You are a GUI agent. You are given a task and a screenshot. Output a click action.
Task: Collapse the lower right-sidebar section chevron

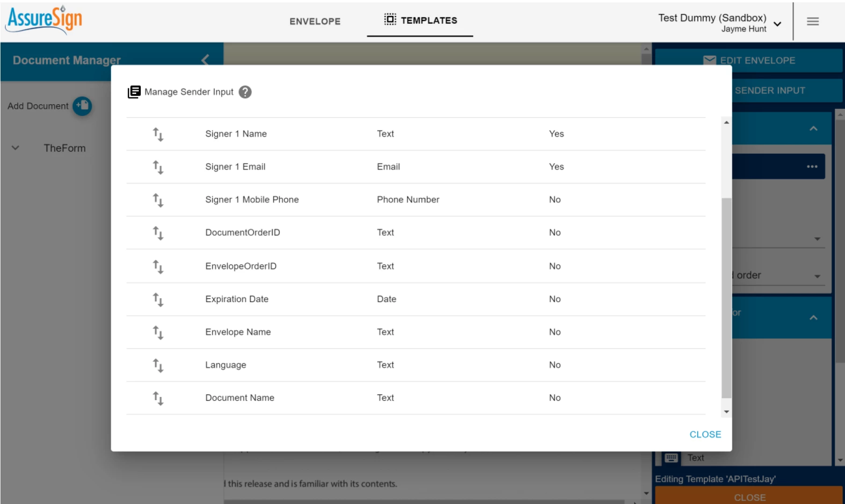pyautogui.click(x=814, y=318)
